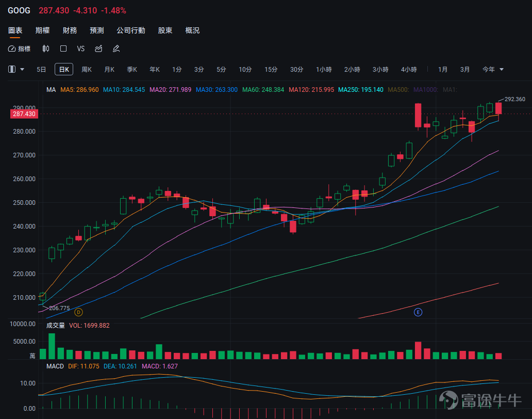Click the MA30: 263.300 value

[x=217, y=90]
